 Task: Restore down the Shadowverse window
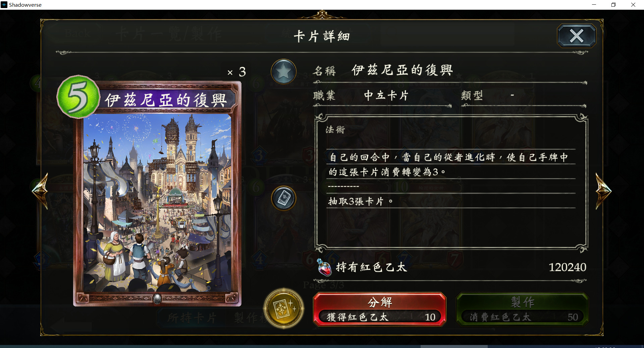click(x=613, y=5)
